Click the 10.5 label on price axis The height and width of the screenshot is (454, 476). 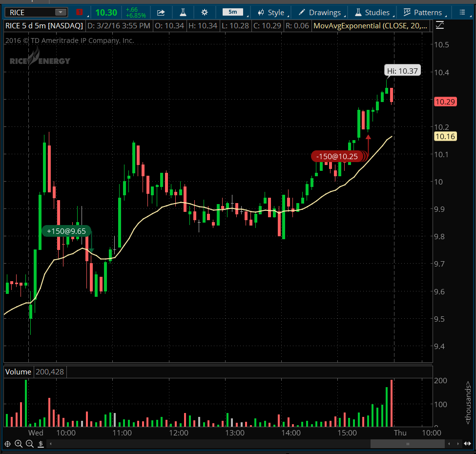[x=441, y=44]
